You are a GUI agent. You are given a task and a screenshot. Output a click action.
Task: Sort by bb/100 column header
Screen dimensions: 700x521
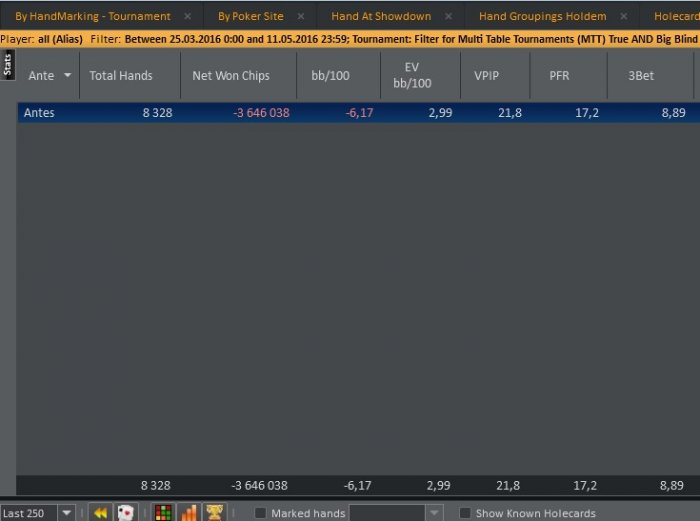point(330,75)
